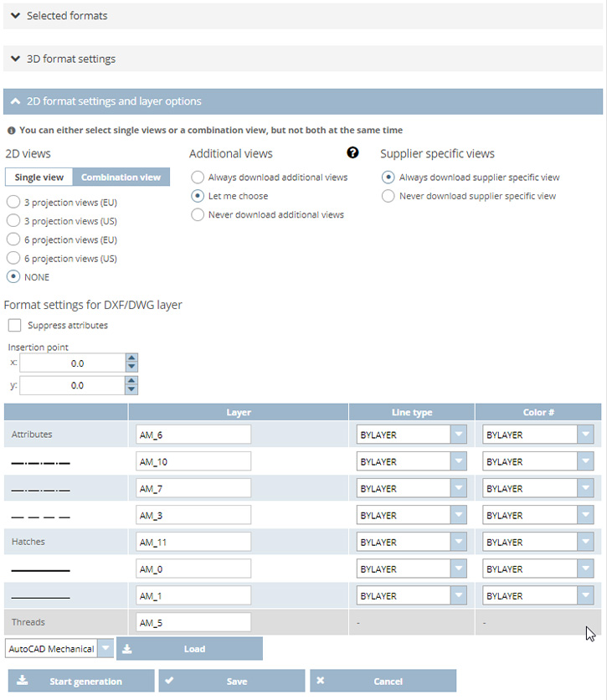
Task: Select Always download additional views
Action: click(198, 178)
